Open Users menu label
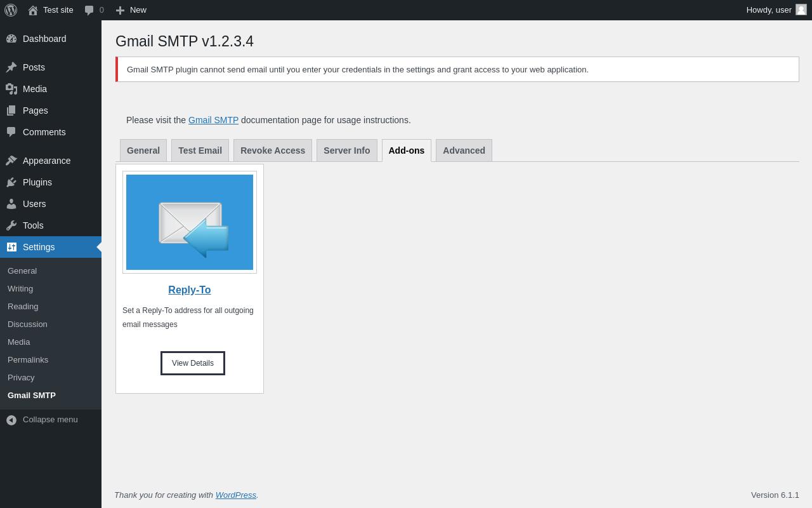This screenshot has width=812, height=508. pyautogui.click(x=34, y=204)
